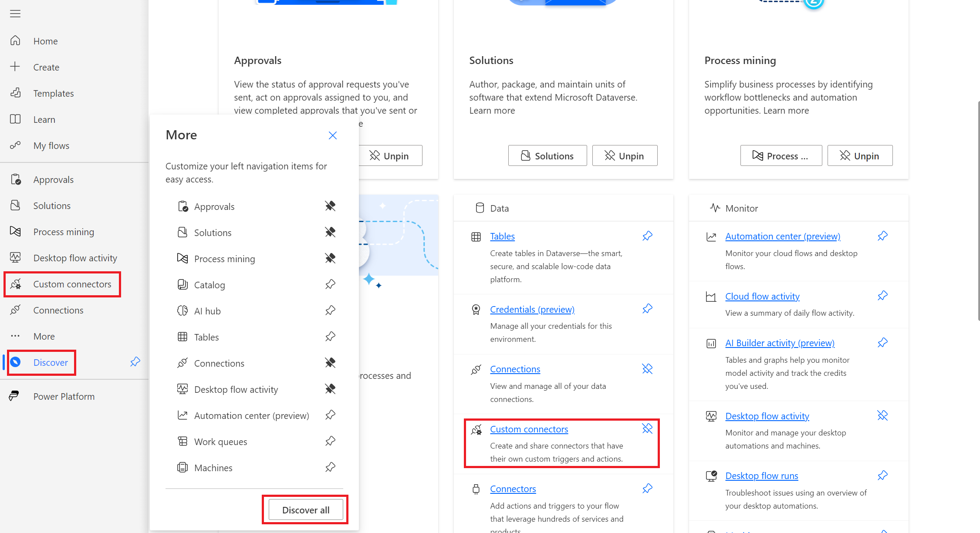
Task: Pin AI hub to left navigation
Action: coord(330,310)
